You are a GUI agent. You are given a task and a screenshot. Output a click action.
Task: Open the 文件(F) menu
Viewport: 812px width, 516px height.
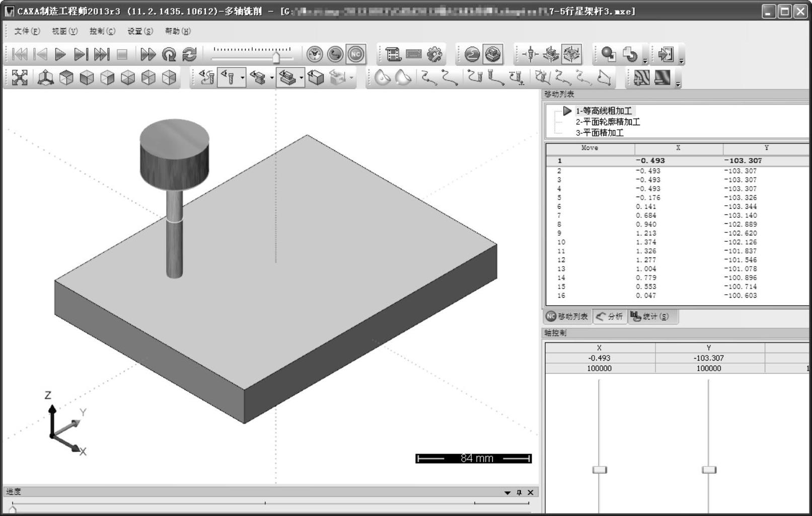pos(27,31)
